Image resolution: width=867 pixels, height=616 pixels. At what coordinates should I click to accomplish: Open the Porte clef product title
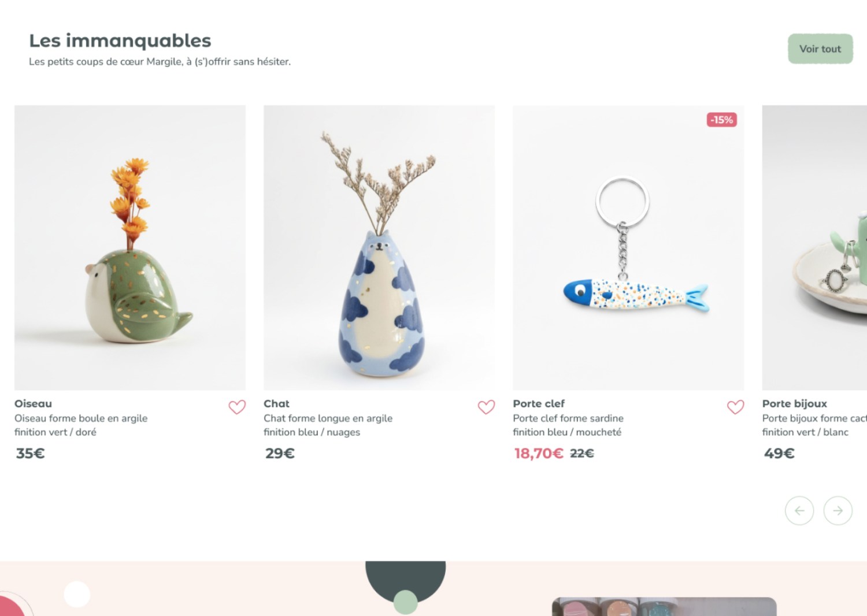click(x=539, y=403)
